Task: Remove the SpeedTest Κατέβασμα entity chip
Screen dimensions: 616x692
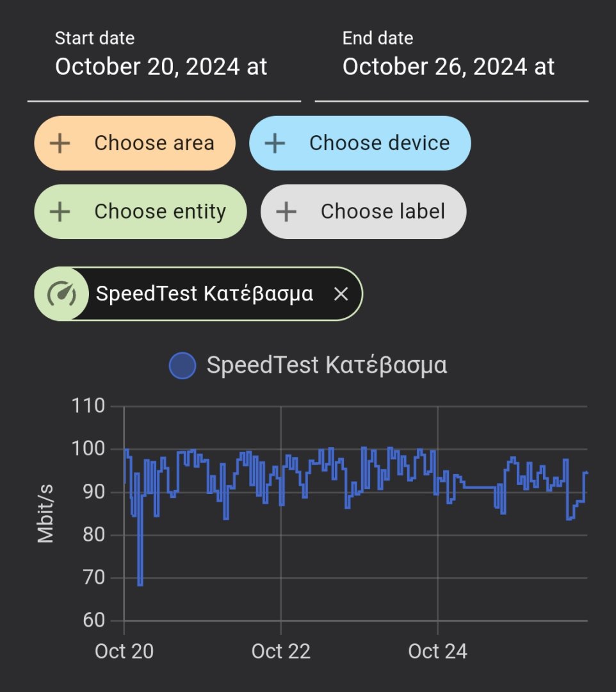Action: [x=341, y=294]
